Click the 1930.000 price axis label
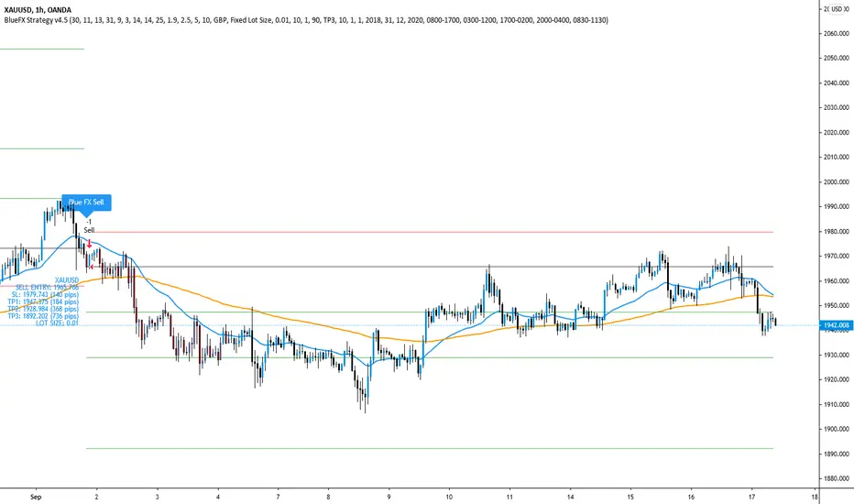The image size is (854, 504). click(x=837, y=356)
